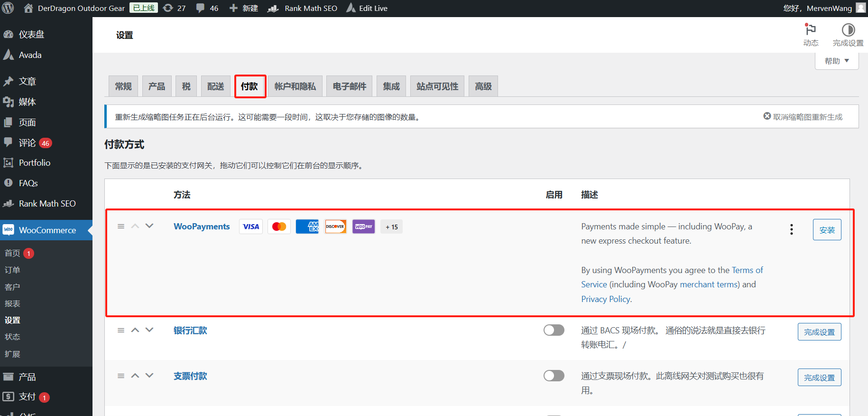Viewport: 868px width, 416px height.
Task: Move 支票付款 up one position
Action: pos(135,376)
